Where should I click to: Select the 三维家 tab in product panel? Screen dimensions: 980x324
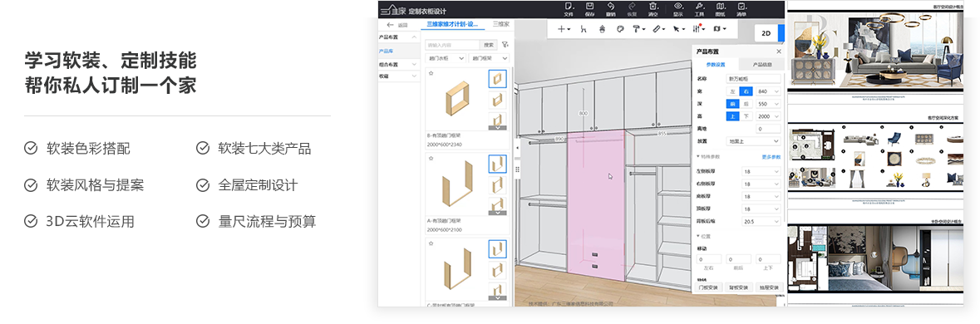(x=501, y=24)
